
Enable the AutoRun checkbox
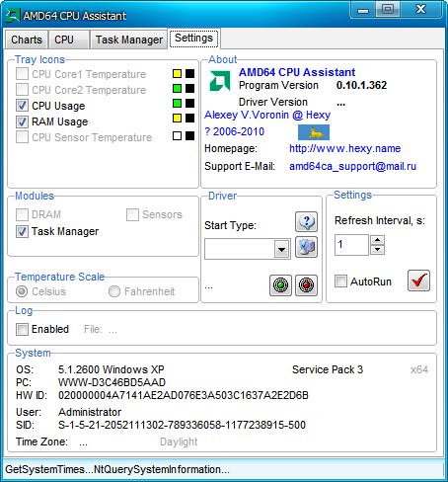[340, 281]
